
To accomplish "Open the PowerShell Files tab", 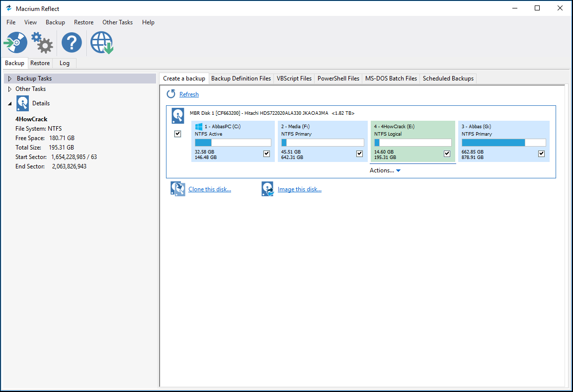I will 338,78.
